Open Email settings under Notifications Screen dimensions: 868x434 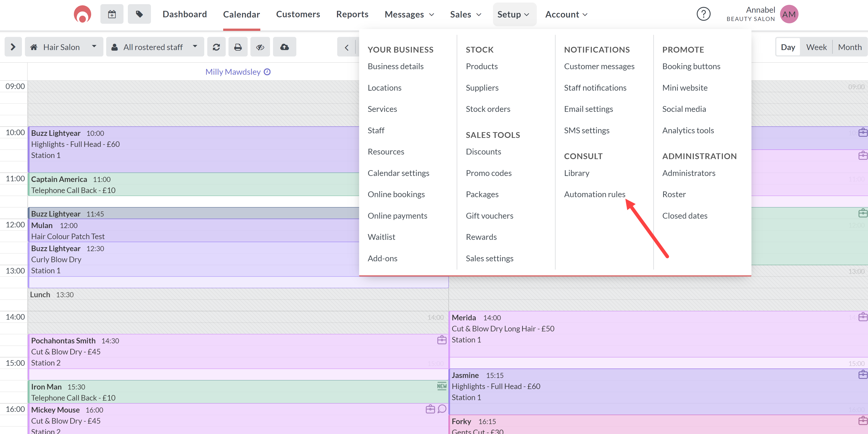pos(588,109)
